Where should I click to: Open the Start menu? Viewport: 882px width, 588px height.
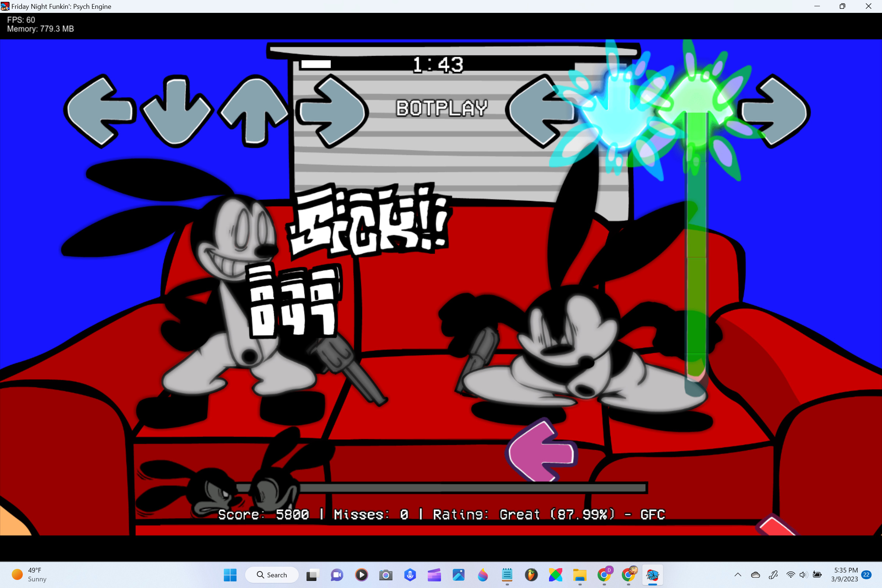click(231, 575)
